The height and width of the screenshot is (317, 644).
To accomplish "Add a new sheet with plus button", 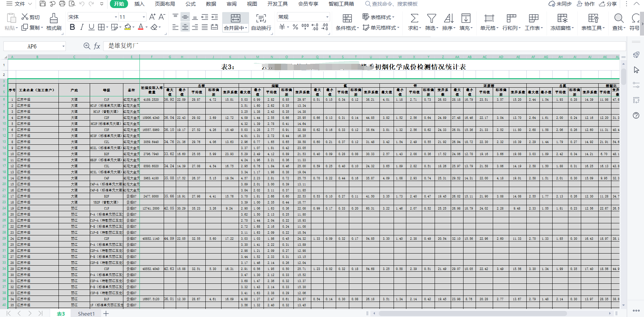I will [x=106, y=314].
